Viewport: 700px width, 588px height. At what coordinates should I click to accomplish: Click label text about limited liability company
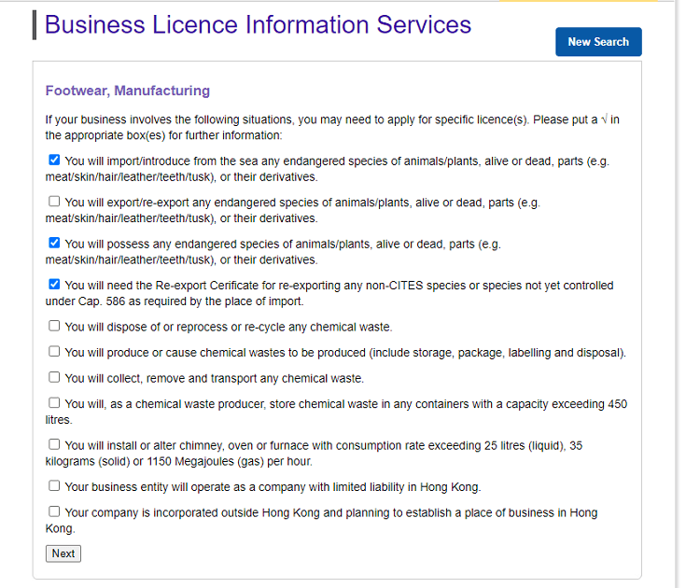[x=273, y=487]
